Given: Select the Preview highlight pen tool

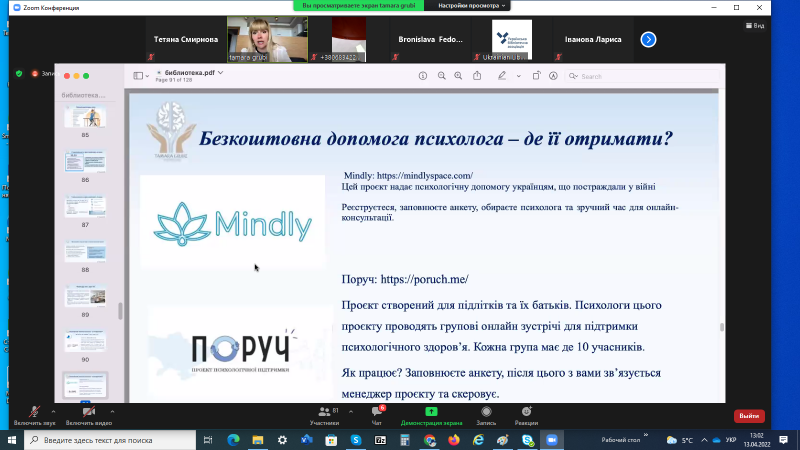Looking at the screenshot, I should [502, 76].
